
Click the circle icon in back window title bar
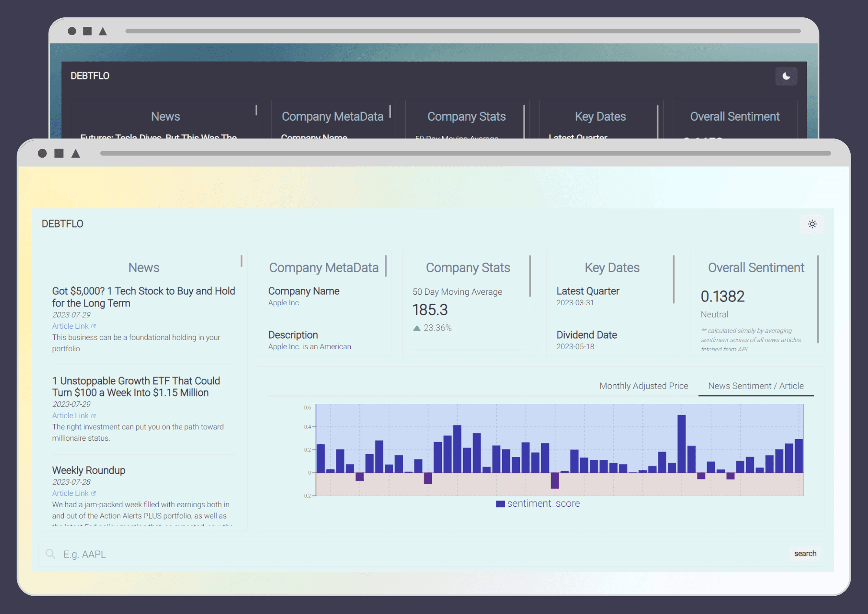72,31
